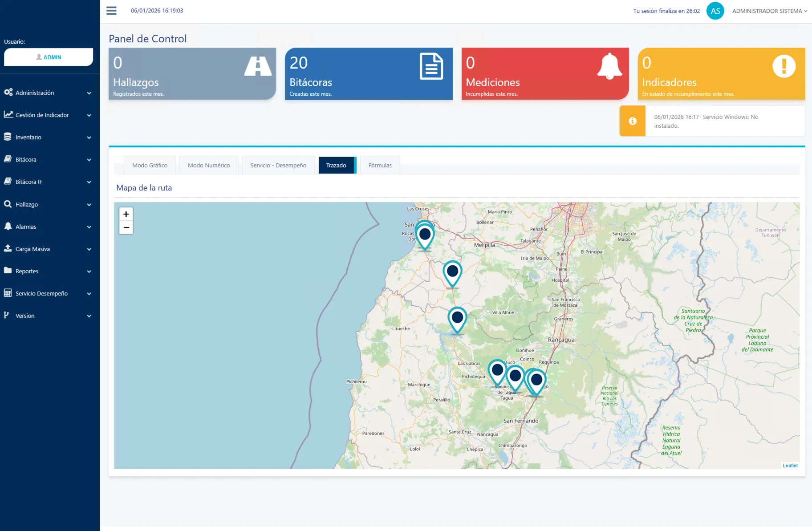Image resolution: width=812 pixels, height=531 pixels.
Task: Expand the Bitácora menu chevron
Action: point(89,160)
